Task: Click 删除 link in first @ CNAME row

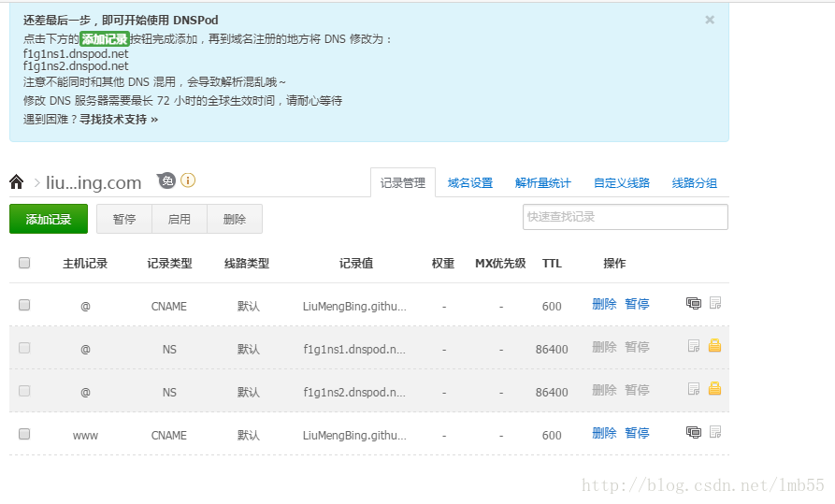Action: click(604, 304)
